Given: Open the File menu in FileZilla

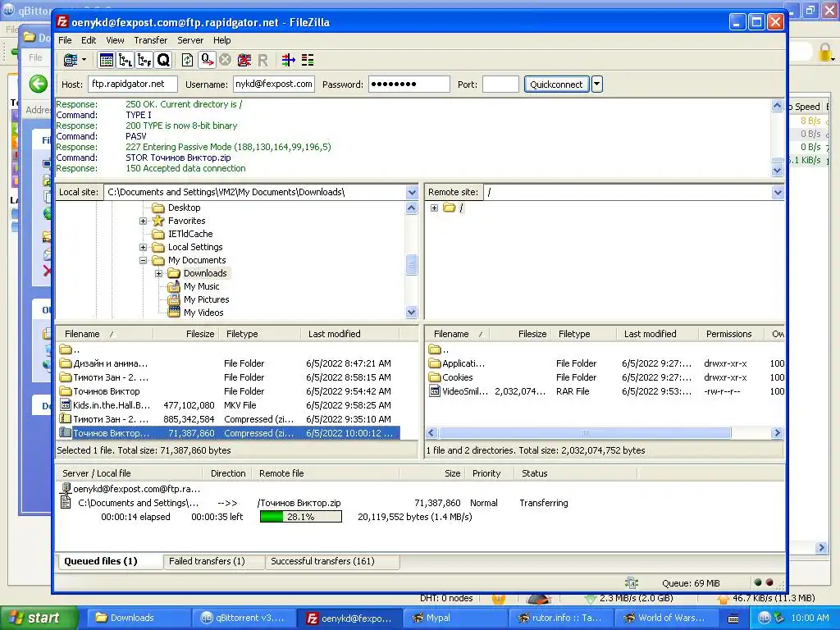Looking at the screenshot, I should 65,40.
